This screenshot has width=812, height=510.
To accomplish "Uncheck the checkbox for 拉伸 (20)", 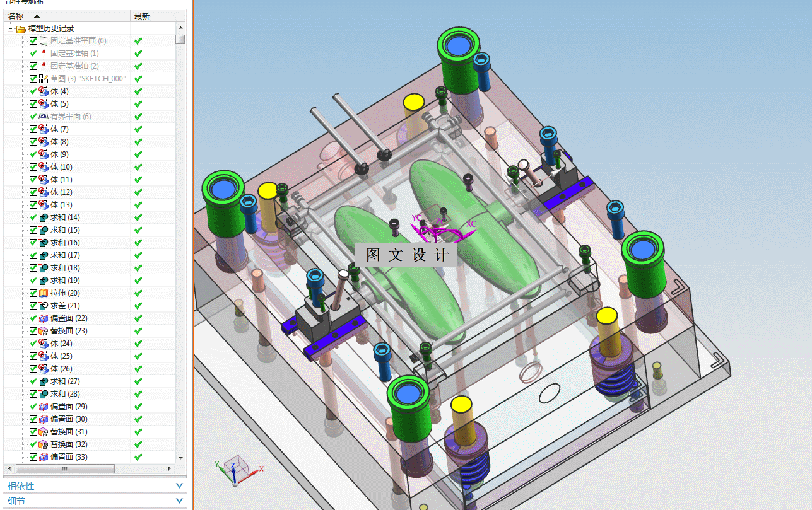I will coord(33,293).
